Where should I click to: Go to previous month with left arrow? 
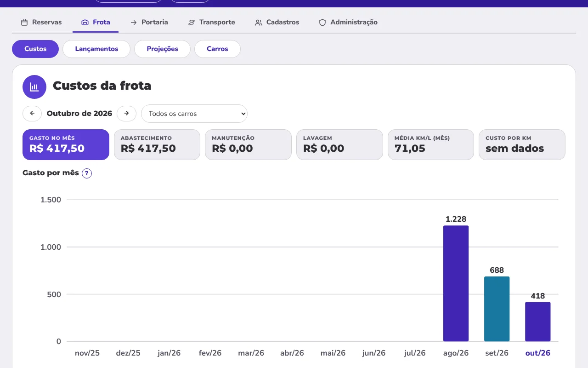coord(32,114)
